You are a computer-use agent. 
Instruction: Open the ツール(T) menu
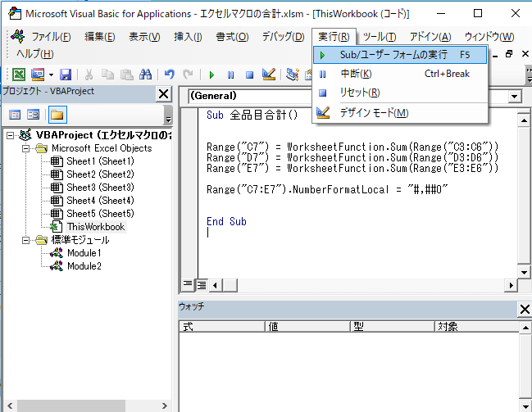coord(380,37)
